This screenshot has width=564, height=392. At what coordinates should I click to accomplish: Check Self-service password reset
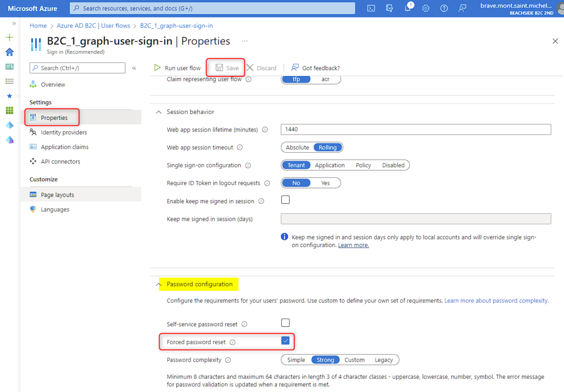tap(285, 322)
